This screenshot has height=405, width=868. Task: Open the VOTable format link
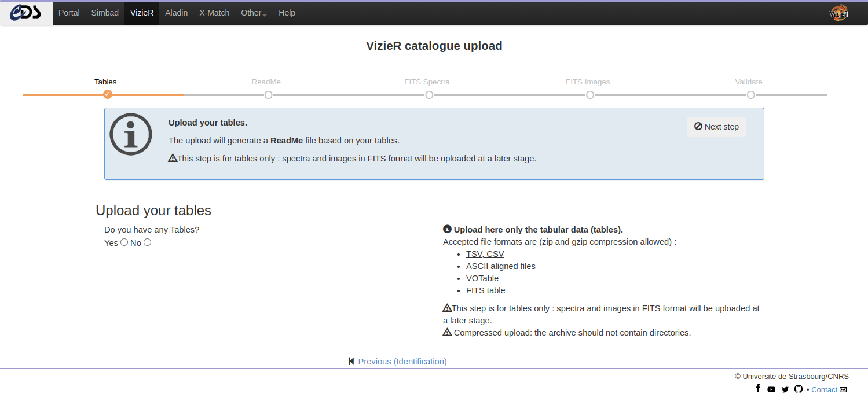pyautogui.click(x=482, y=278)
